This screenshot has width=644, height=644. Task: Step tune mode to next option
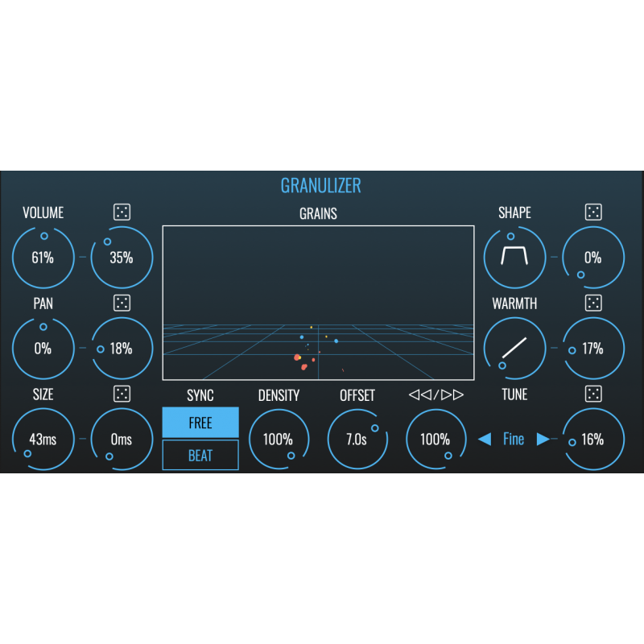tap(543, 440)
